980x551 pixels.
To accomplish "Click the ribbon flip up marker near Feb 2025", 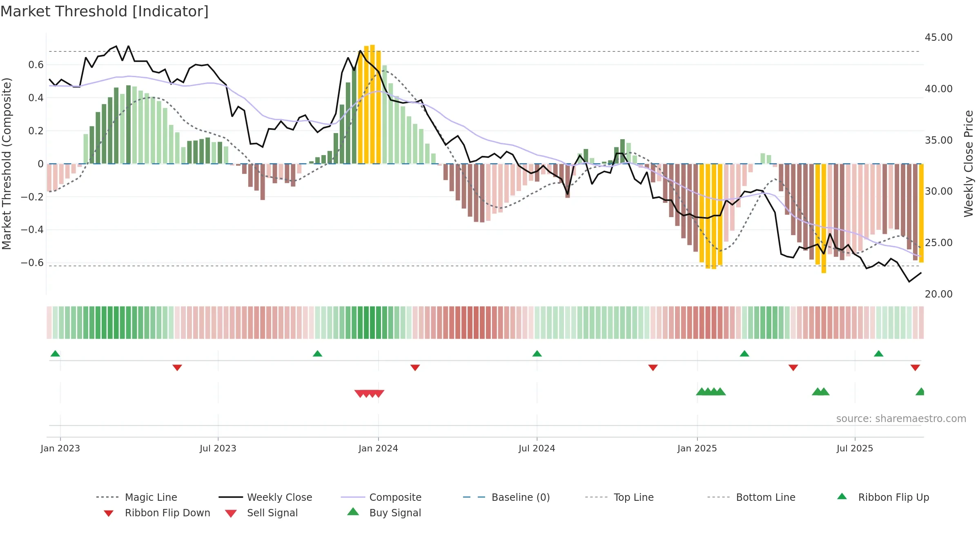I will pyautogui.click(x=744, y=353).
